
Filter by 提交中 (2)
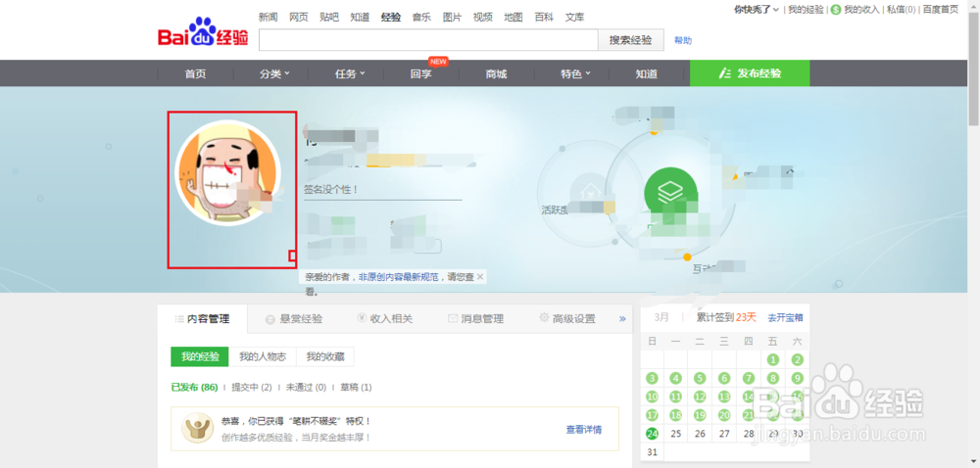252,388
